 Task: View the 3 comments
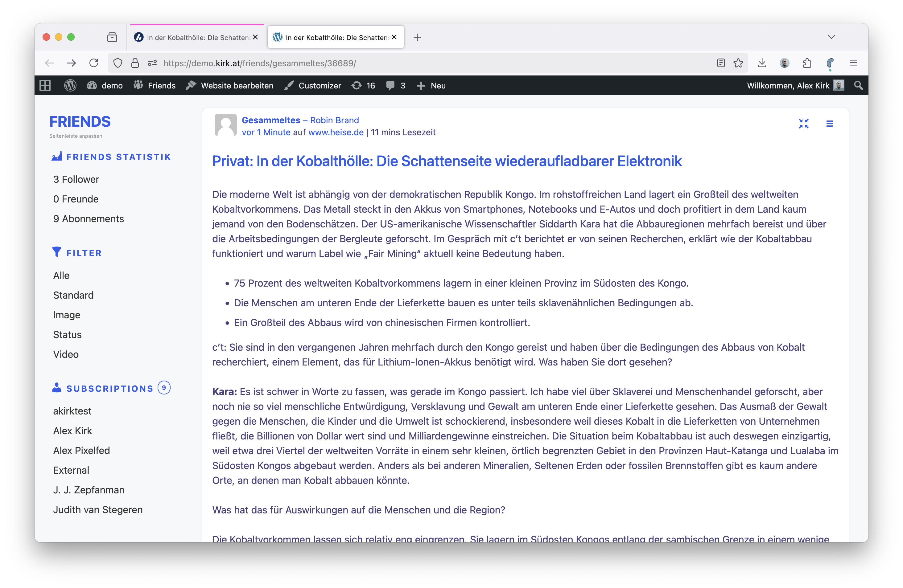point(396,85)
